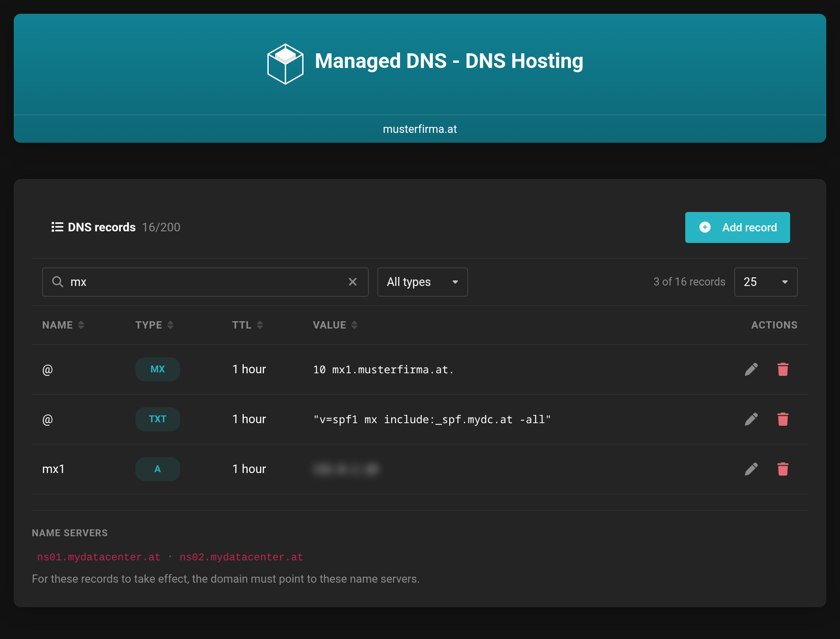The height and width of the screenshot is (639, 840).
Task: Click the ns01.mydatacenter.at name server
Action: tap(98, 557)
